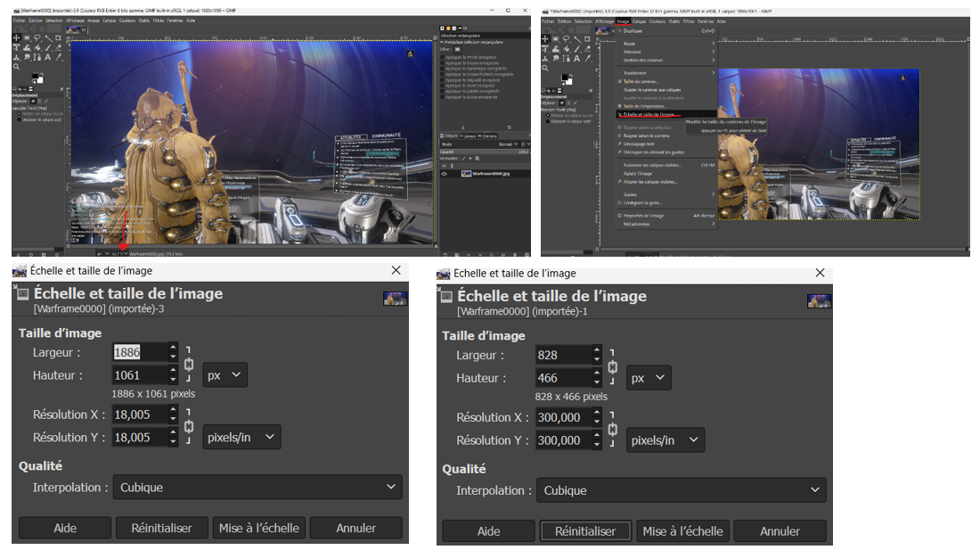Viewport: 980px width, 550px height.
Task: Click image thumbnail in importée-3 dialog header
Action: (395, 298)
